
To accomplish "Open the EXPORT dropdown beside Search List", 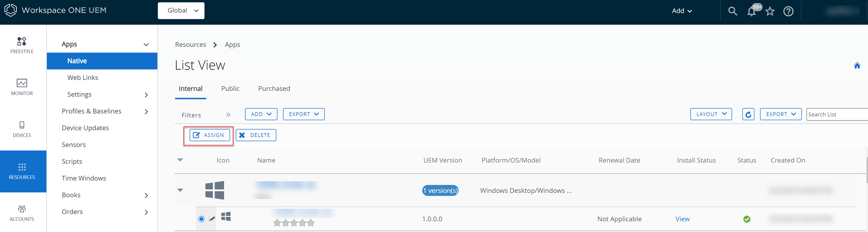I will pos(781,114).
